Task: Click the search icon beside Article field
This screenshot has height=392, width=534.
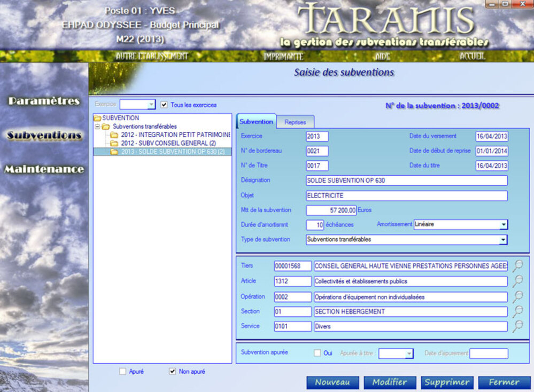Action: coord(517,281)
